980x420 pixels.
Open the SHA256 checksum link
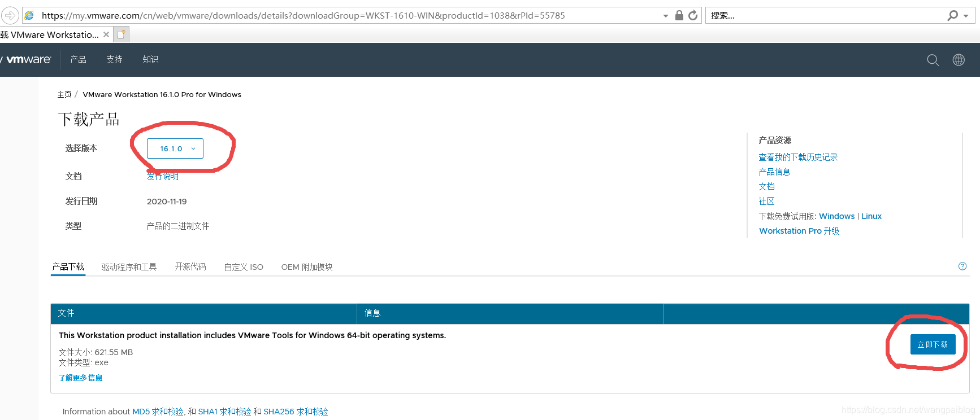click(296, 412)
